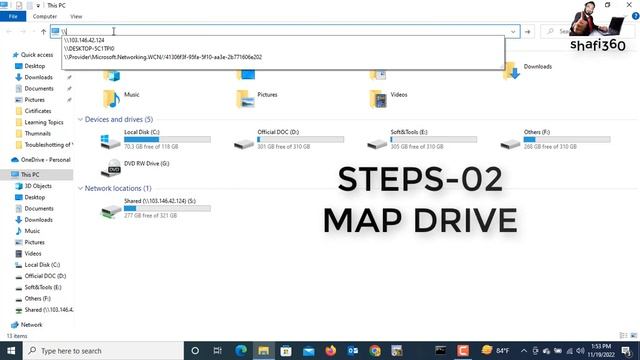Switch to large icons view layout
Image resolution: width=640 pixels, height=360 pixels.
coord(633,336)
